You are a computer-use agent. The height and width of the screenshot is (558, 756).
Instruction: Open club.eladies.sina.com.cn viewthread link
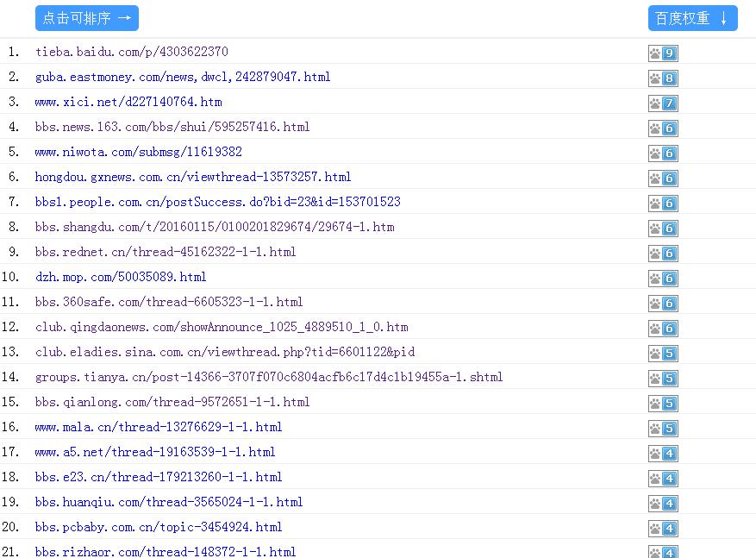tap(225, 352)
